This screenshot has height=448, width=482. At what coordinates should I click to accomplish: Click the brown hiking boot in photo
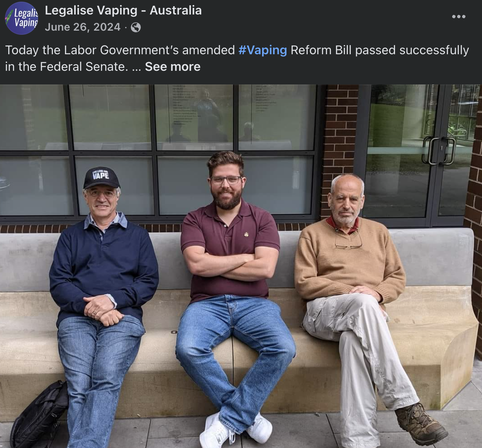(421, 424)
